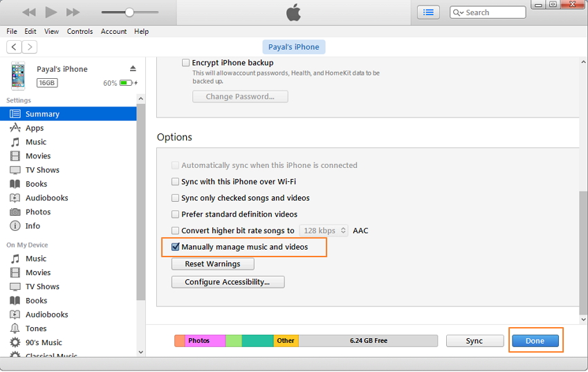Open the list view icon button

tap(428, 12)
